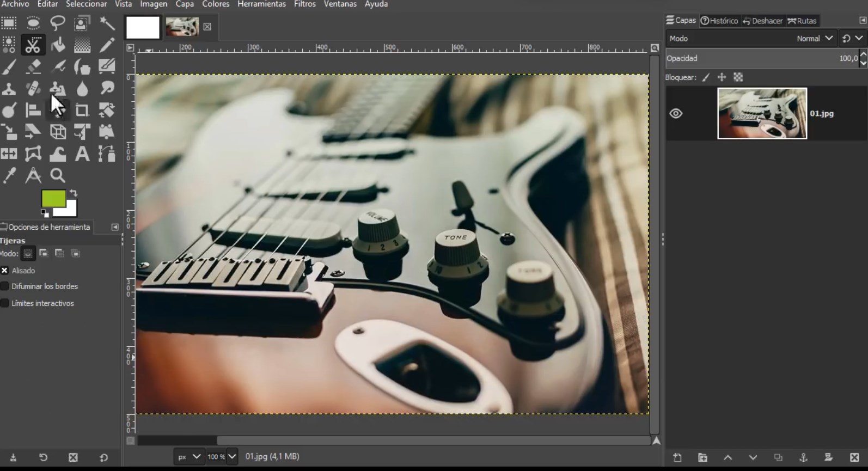Select the Scissors Select tool
Viewport: 868px width, 471px height.
33,45
